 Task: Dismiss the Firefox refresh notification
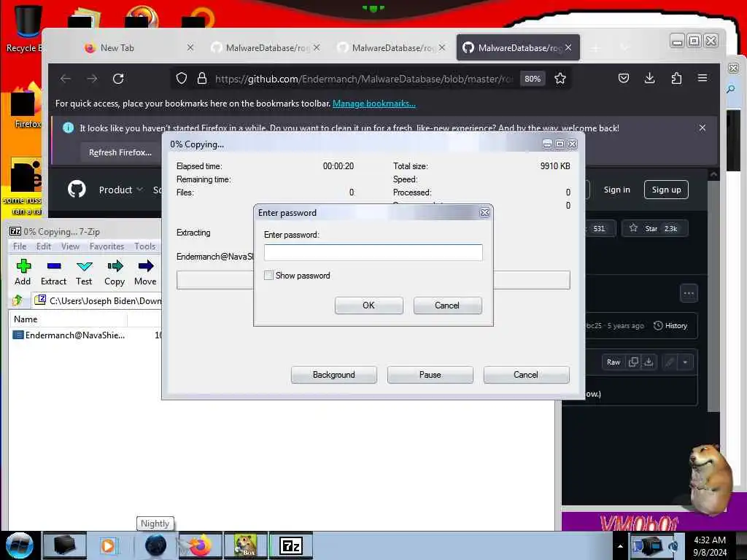coord(703,128)
